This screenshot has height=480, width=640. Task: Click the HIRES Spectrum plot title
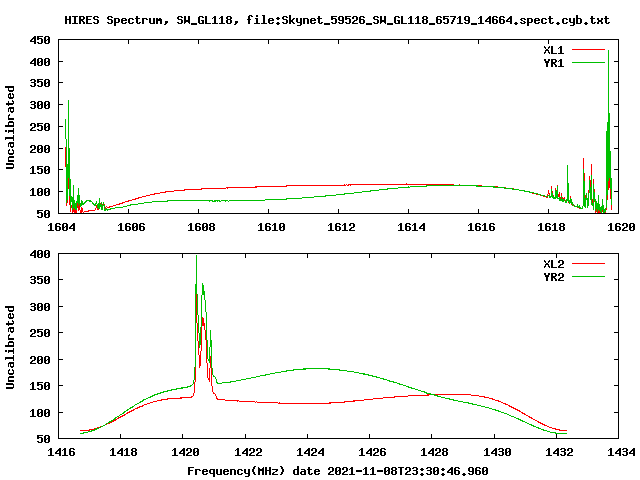(337, 20)
